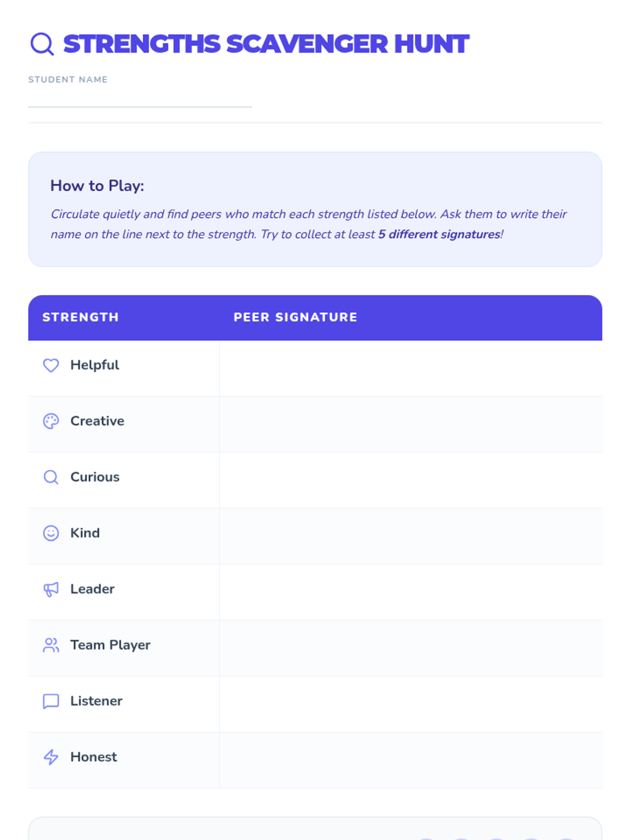Click the palette icon next to Creative
The image size is (630, 840).
coord(51,421)
